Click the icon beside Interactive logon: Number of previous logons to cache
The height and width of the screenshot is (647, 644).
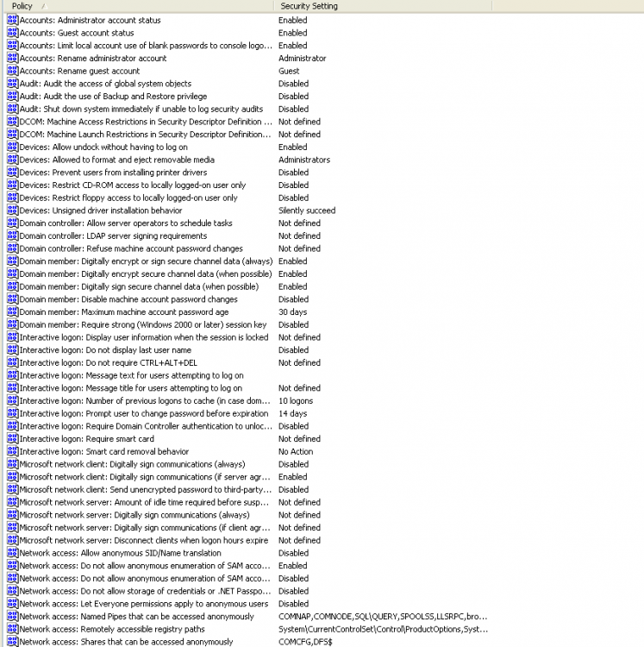[x=13, y=400]
